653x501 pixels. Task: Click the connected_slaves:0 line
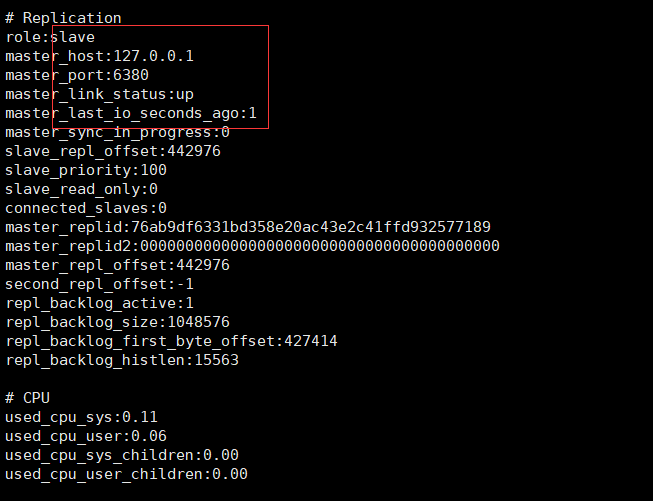coord(86,208)
